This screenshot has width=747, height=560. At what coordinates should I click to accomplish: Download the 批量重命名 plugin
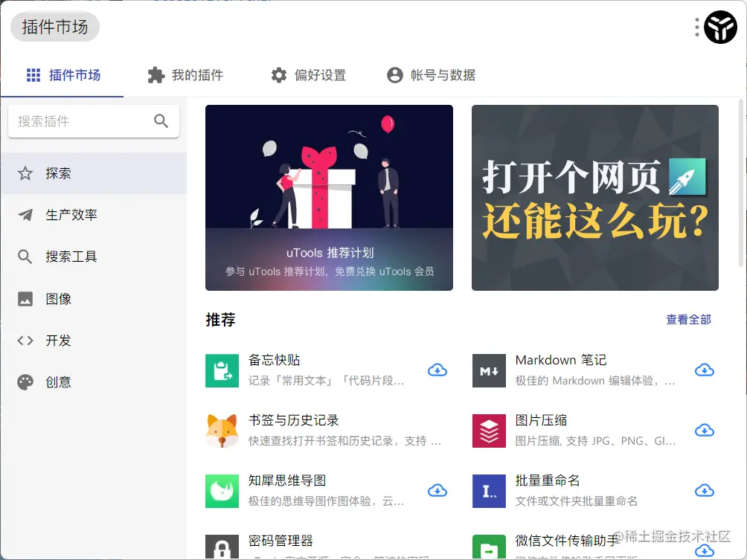click(x=704, y=491)
